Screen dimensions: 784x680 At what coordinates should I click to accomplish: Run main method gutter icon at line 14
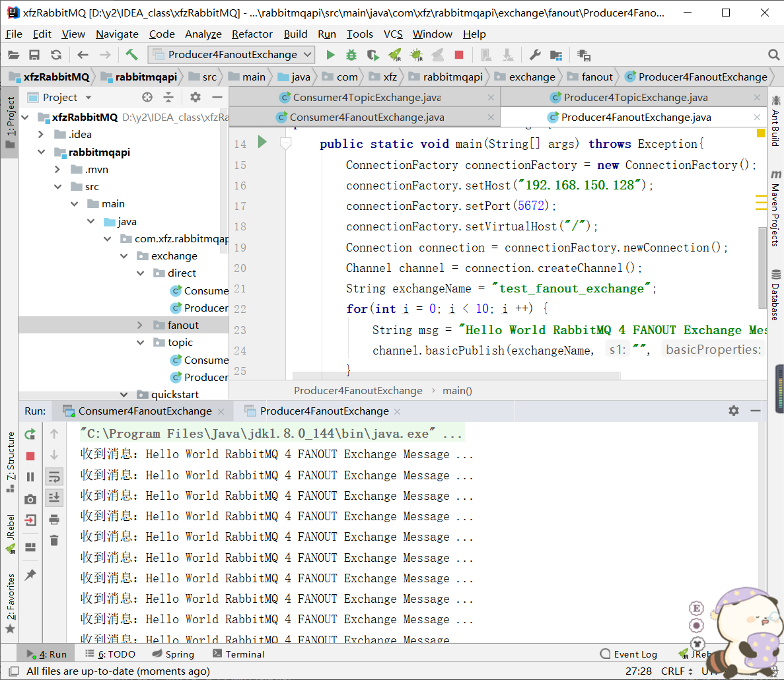click(x=262, y=142)
